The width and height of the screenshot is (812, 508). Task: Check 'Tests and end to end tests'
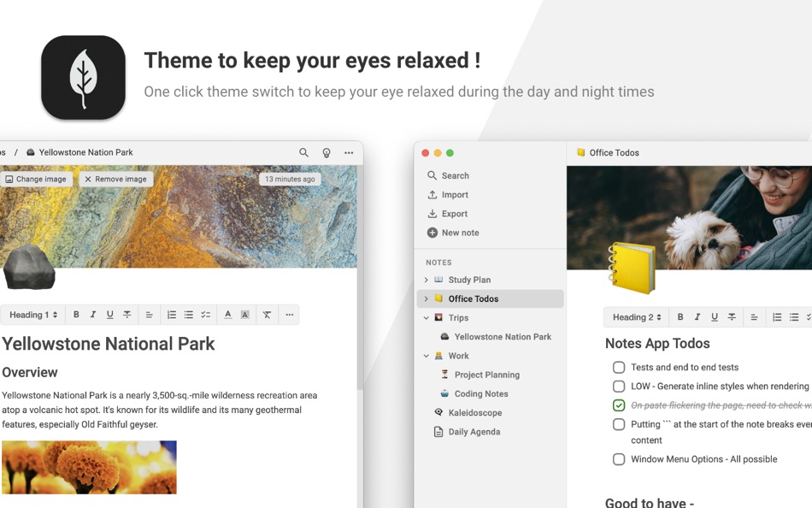pos(618,368)
